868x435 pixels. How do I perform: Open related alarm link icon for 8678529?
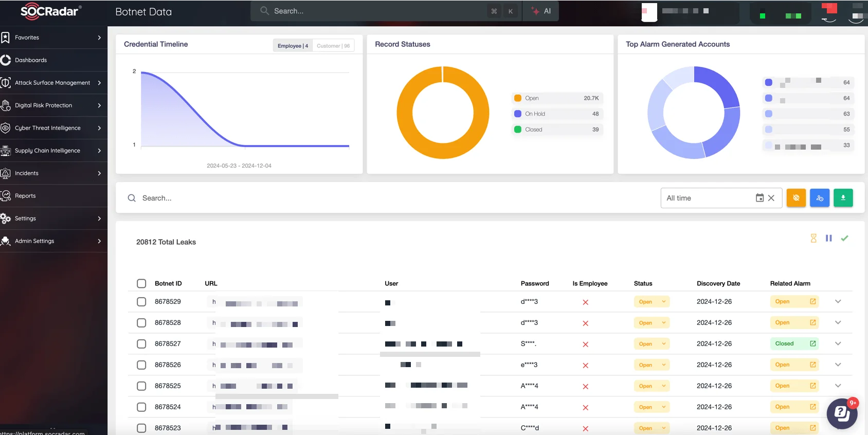(813, 302)
